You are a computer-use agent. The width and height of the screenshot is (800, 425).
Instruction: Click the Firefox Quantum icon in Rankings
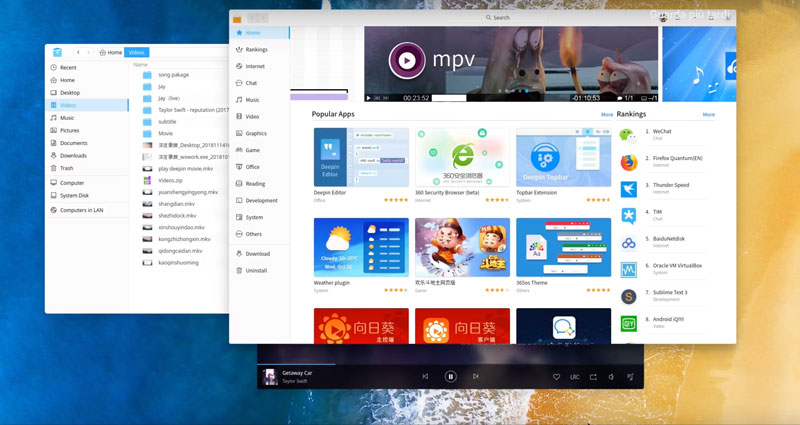tap(629, 162)
